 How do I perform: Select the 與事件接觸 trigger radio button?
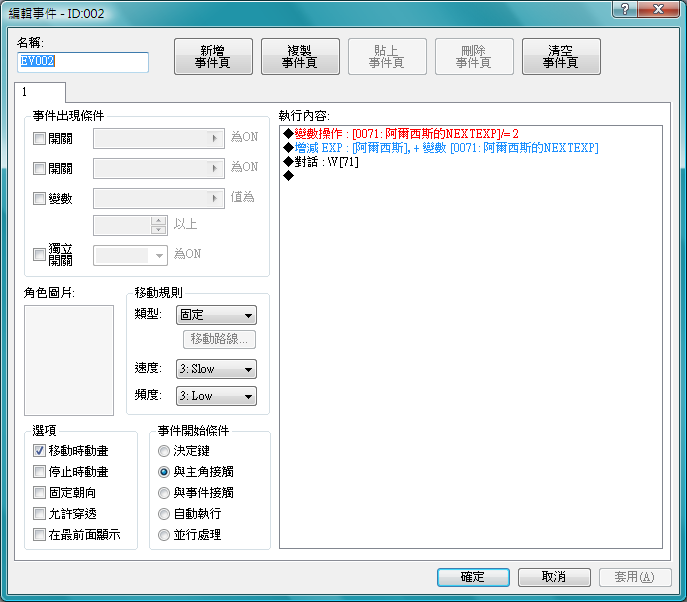(164, 493)
